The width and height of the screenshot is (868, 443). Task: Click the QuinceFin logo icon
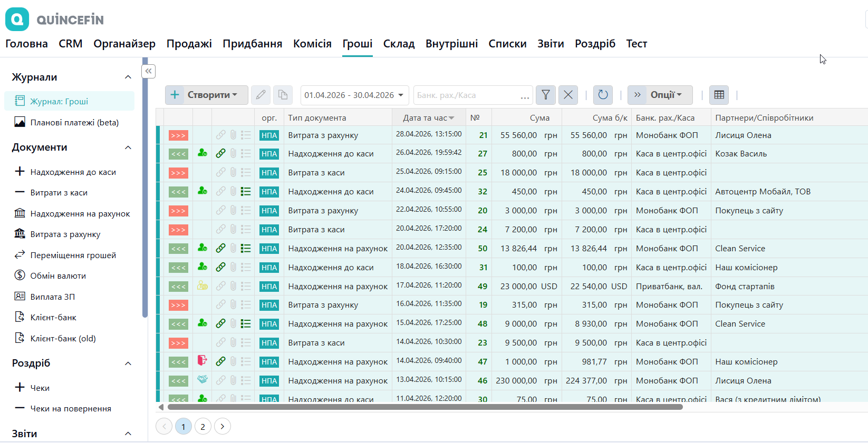point(17,19)
